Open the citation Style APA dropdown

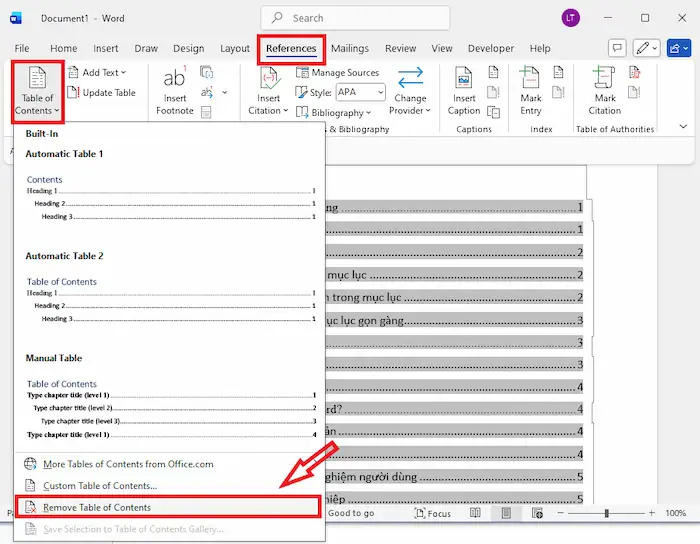point(360,92)
